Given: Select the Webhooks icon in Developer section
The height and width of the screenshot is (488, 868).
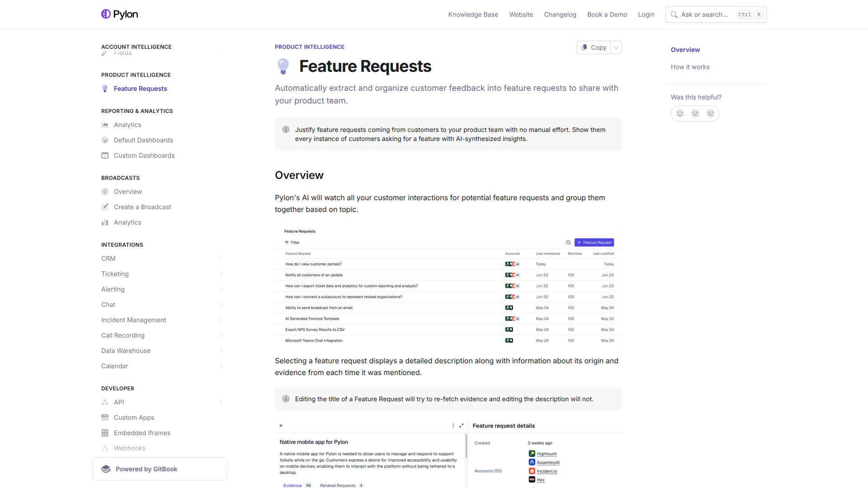Looking at the screenshot, I should click(x=105, y=448).
